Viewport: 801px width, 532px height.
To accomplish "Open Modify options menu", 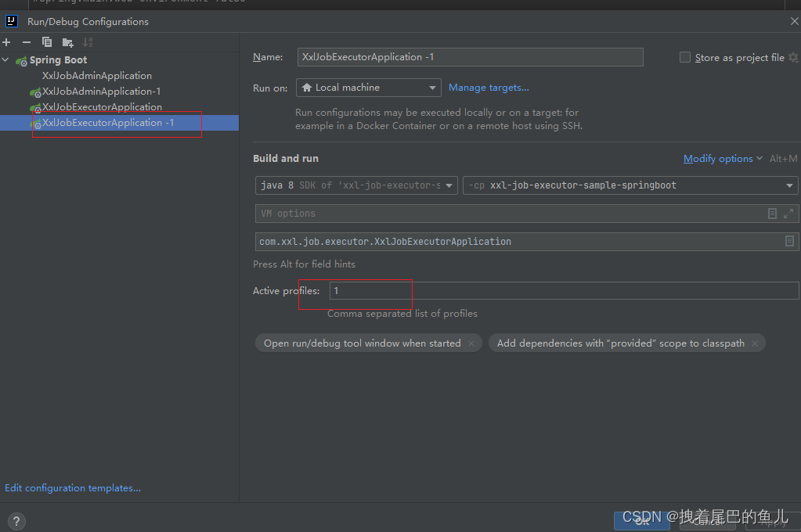I will 723,158.
